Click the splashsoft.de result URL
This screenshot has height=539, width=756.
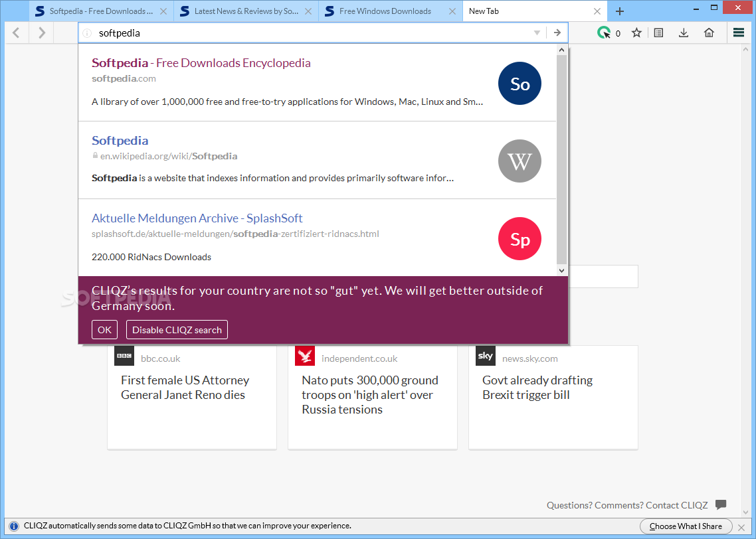coord(235,234)
